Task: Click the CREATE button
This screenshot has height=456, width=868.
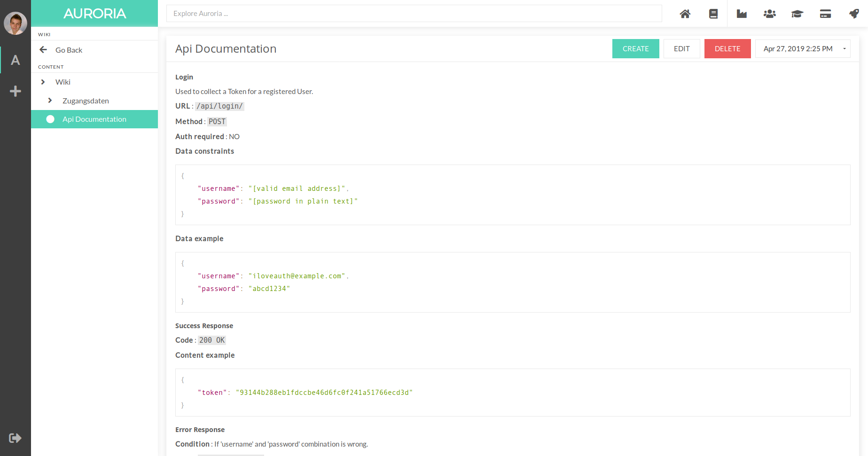Action: coord(635,48)
